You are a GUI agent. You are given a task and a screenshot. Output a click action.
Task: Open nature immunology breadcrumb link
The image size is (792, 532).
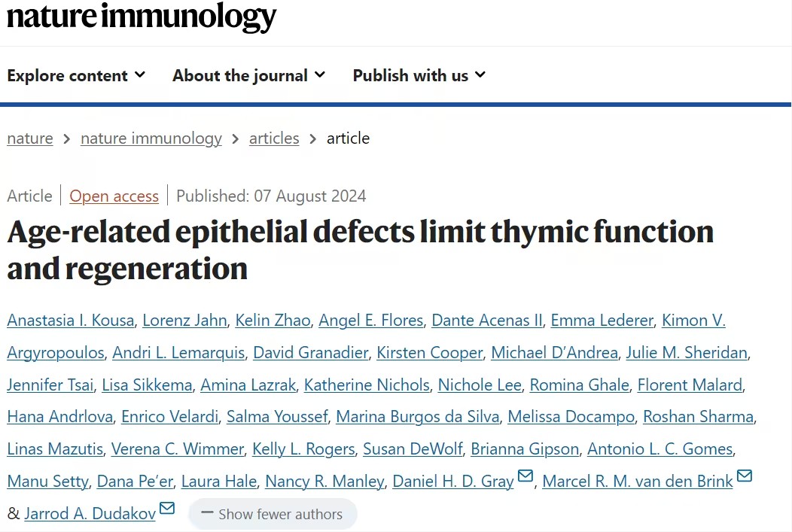click(151, 138)
